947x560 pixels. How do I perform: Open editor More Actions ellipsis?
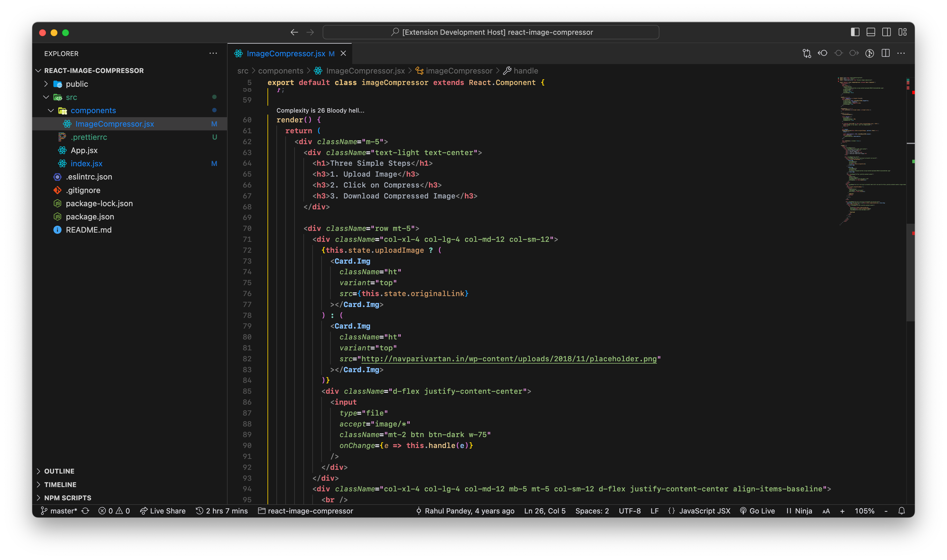tap(901, 54)
